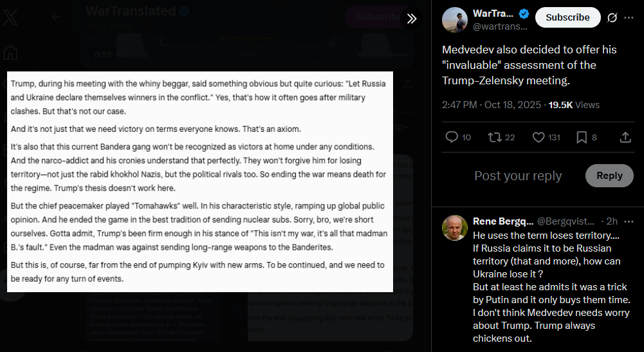Open more options on WarTranslated post
The width and height of the screenshot is (644, 352).
tap(629, 17)
